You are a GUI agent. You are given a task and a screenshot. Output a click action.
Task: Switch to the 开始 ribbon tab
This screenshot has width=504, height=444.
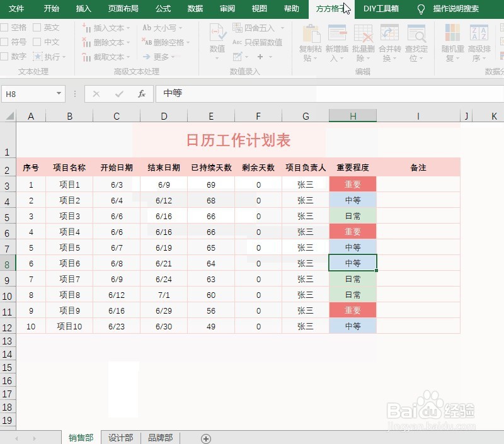(x=52, y=9)
